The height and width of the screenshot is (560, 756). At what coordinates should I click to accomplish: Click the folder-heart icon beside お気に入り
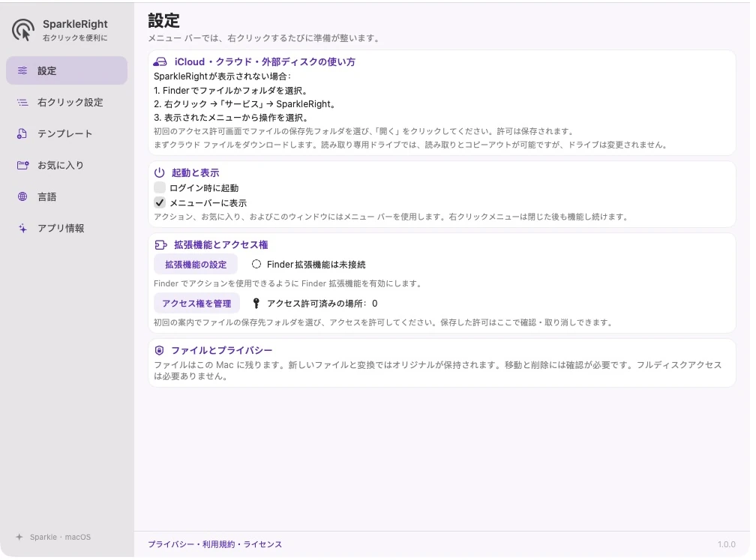[x=22, y=165]
